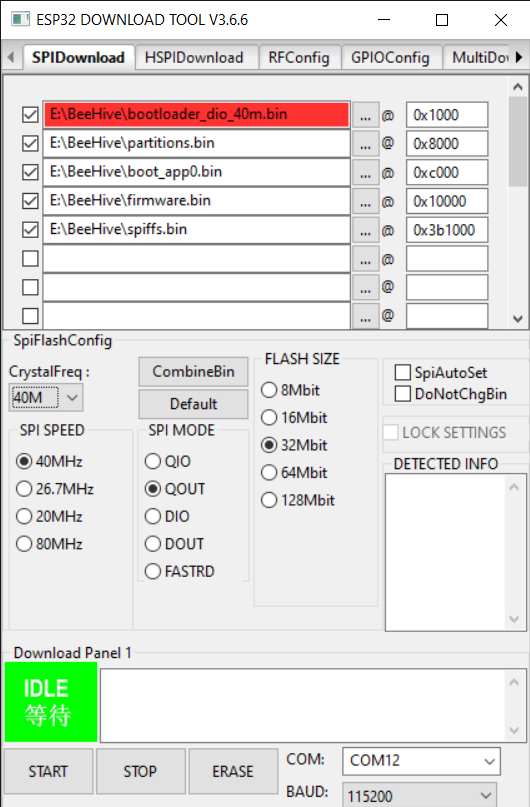Switch to the GPIOConfig tab
Image resolution: width=530 pixels, height=807 pixels.
pos(390,57)
